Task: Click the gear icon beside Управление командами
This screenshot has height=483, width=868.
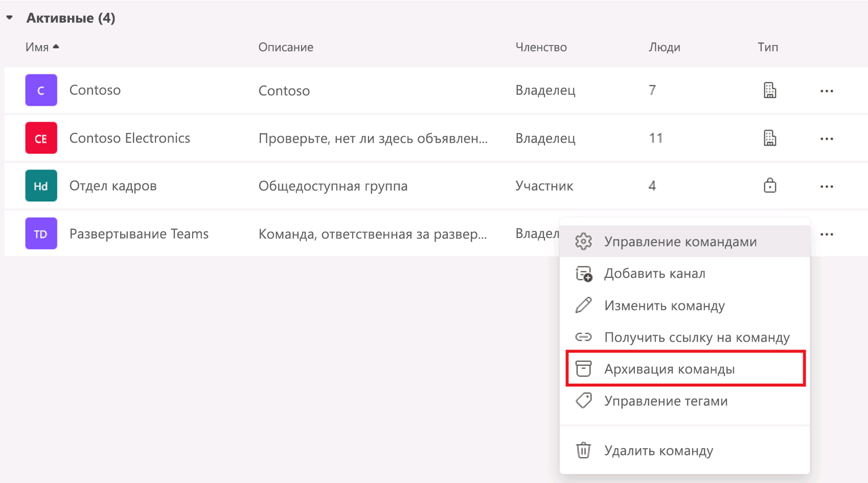Action: [583, 241]
